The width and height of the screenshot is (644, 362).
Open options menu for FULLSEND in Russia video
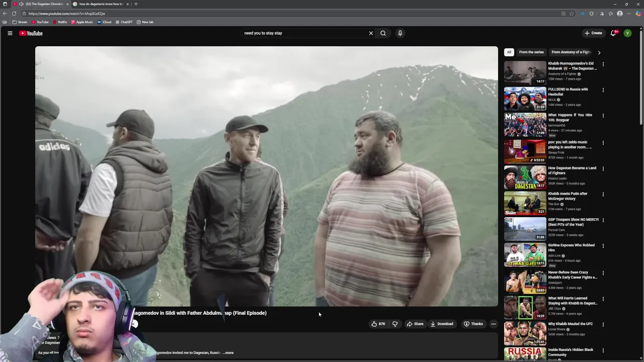click(603, 90)
